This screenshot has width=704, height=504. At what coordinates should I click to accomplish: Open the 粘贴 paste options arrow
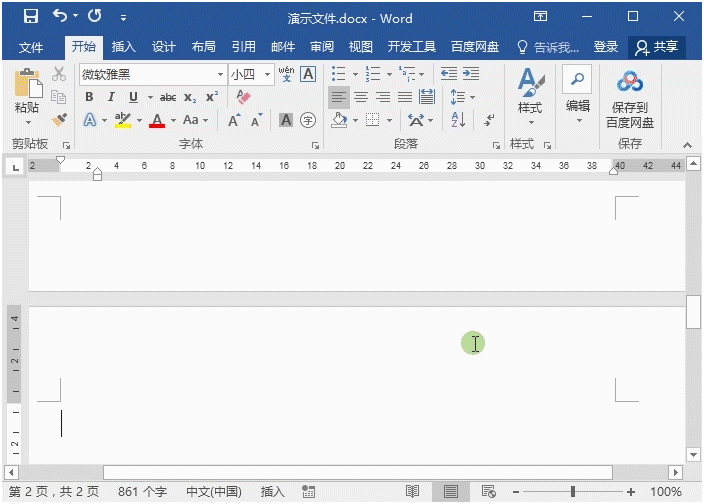[28, 123]
